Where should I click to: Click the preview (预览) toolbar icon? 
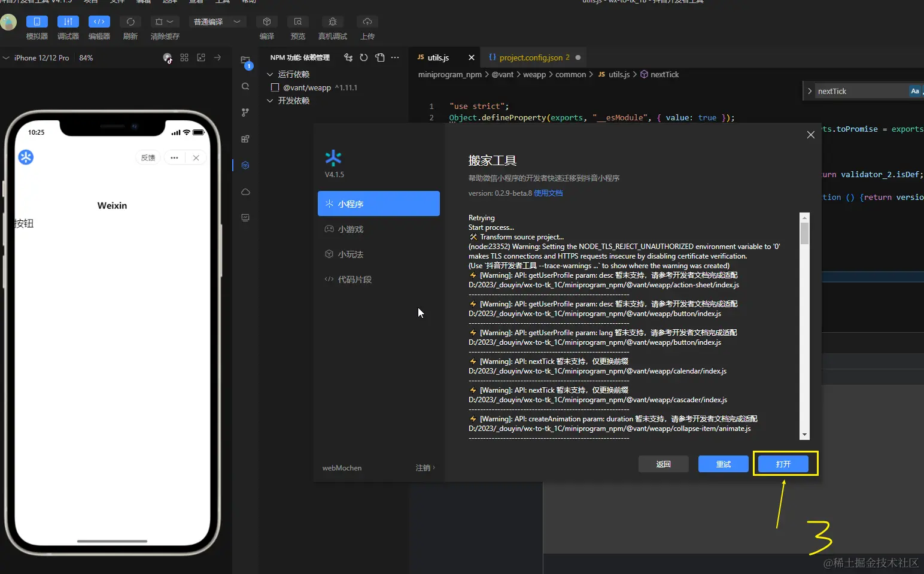(x=298, y=22)
